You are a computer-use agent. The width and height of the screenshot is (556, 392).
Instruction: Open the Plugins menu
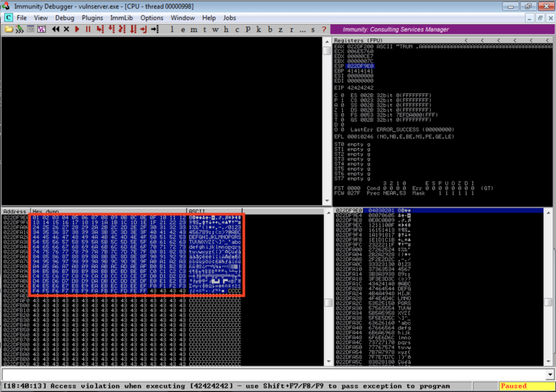click(92, 18)
